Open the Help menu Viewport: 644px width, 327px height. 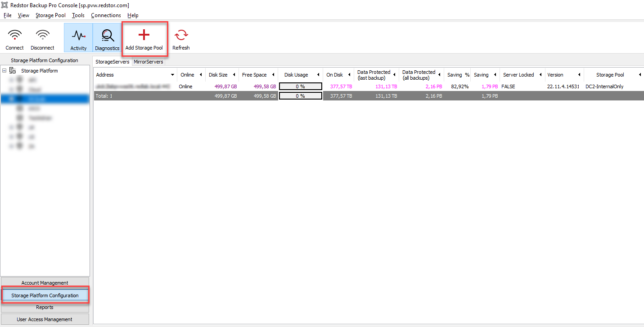click(133, 15)
